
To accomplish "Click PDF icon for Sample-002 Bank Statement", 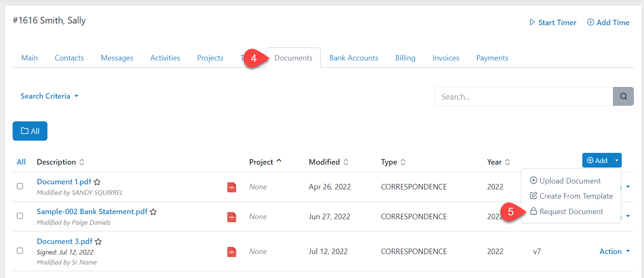I will (231, 217).
